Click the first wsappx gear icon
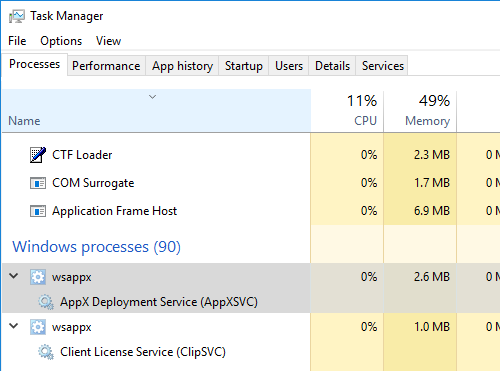The height and width of the screenshot is (371, 500). [38, 277]
